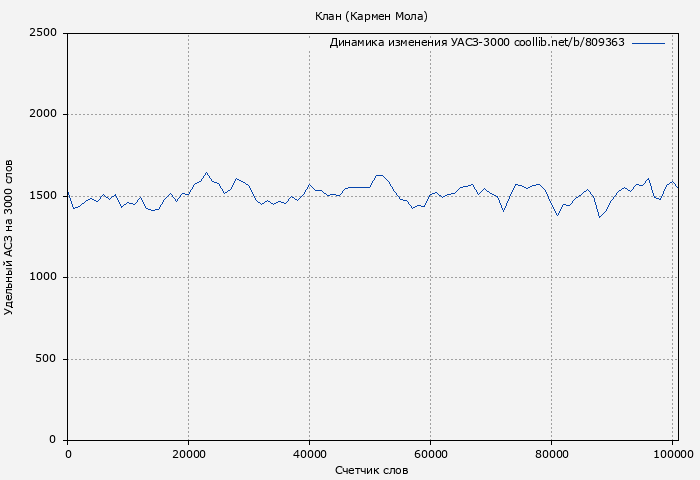Click the data line's highest peak near 23000 words
The width and height of the screenshot is (700, 480).
point(206,173)
